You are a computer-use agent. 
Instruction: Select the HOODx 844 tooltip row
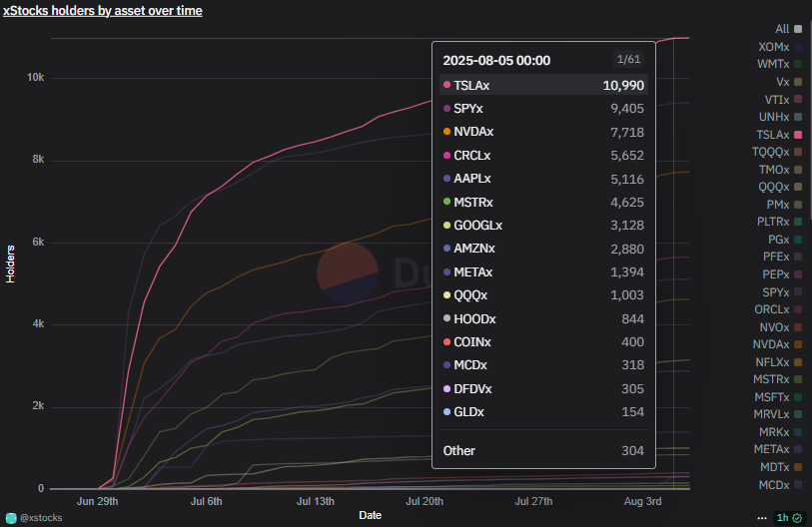[x=543, y=318]
